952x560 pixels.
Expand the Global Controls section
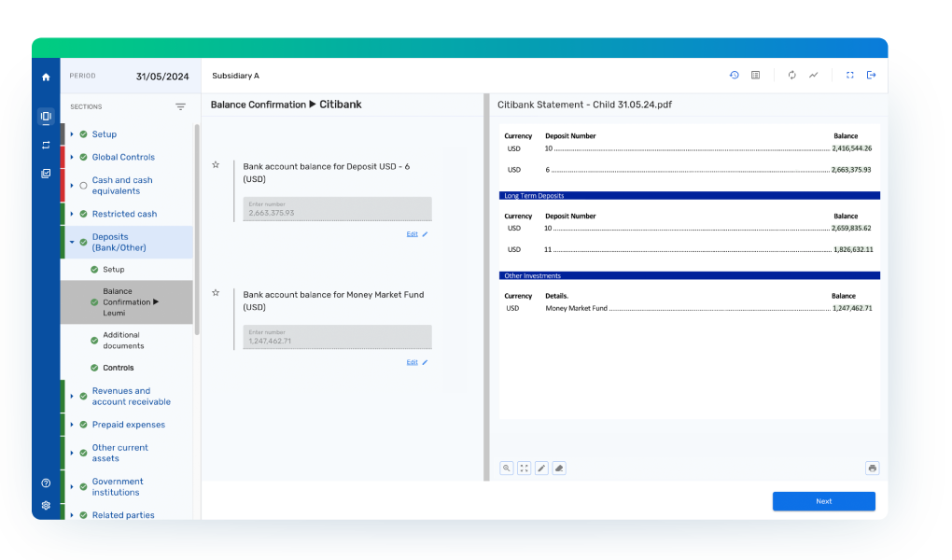coord(72,158)
